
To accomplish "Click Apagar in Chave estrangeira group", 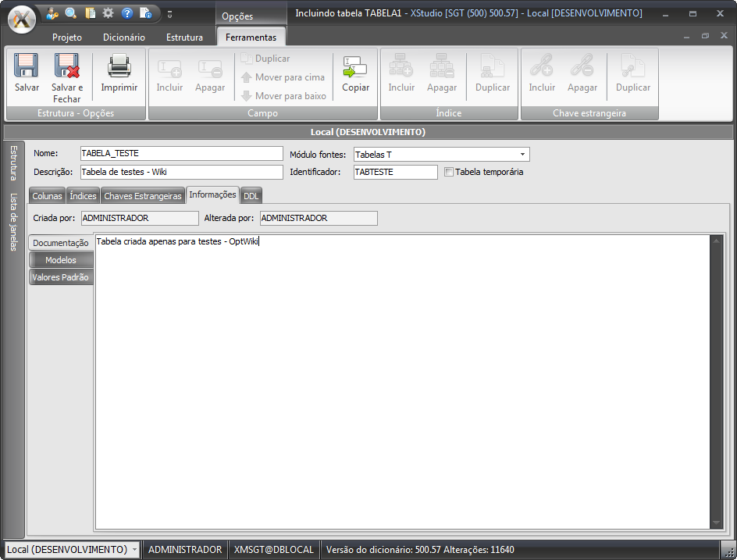I will pos(582,73).
